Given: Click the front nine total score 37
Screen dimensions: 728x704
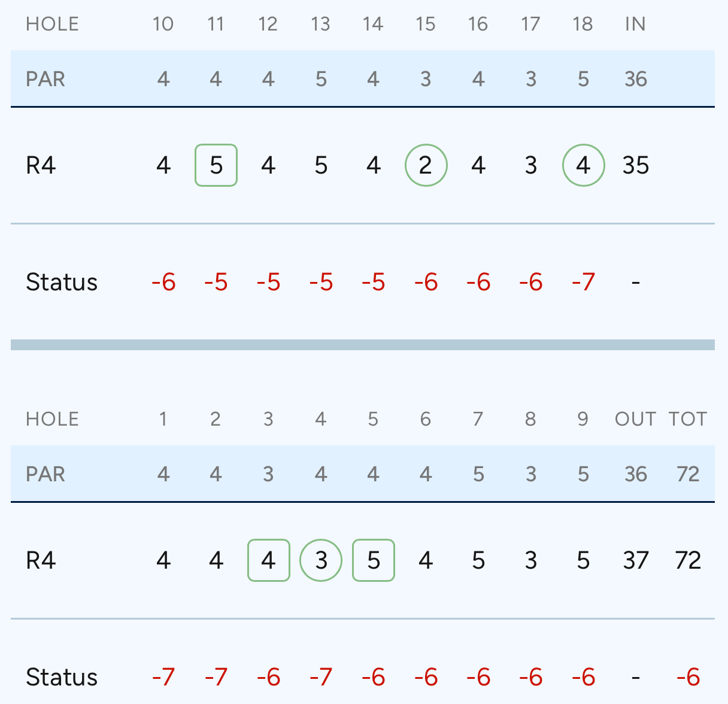Looking at the screenshot, I should point(635,560).
